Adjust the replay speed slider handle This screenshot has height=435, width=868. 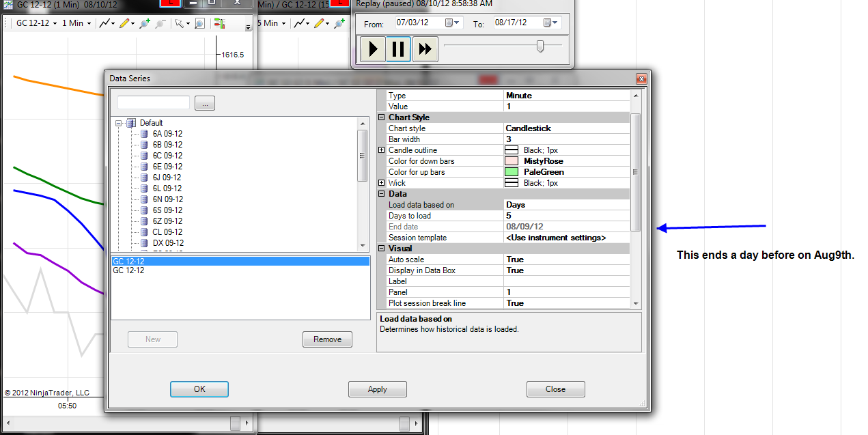540,46
